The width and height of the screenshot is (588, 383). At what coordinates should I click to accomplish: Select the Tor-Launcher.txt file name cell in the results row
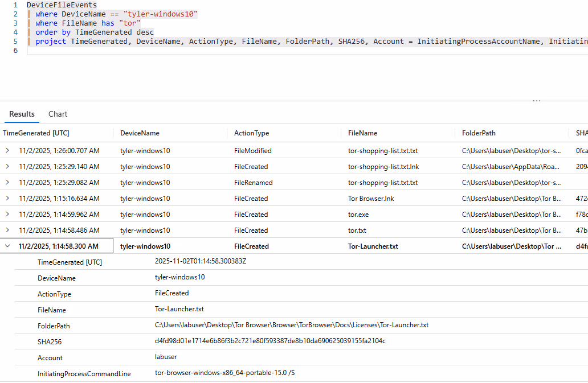click(x=373, y=246)
